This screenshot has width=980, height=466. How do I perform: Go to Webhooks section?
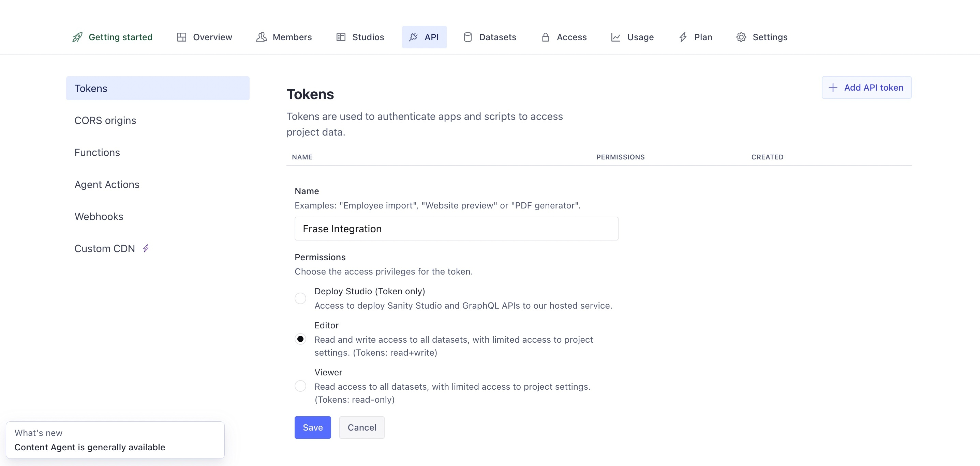point(99,217)
